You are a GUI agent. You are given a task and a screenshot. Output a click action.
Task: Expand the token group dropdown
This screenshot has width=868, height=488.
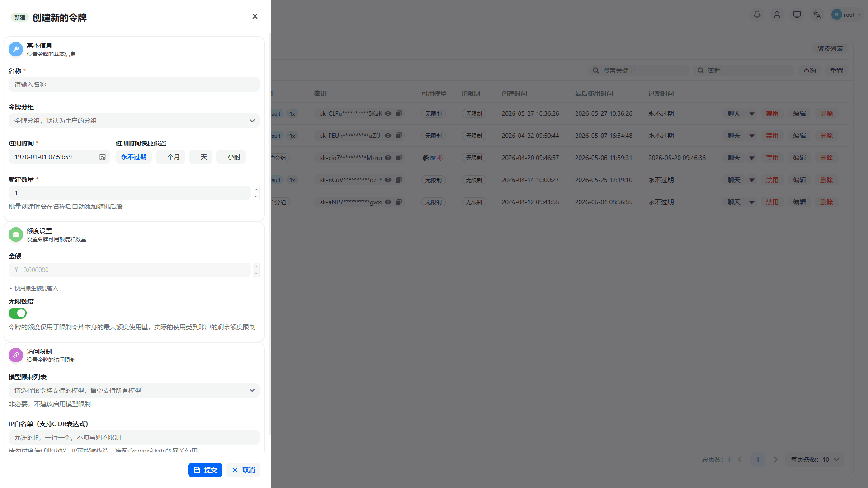pos(134,121)
